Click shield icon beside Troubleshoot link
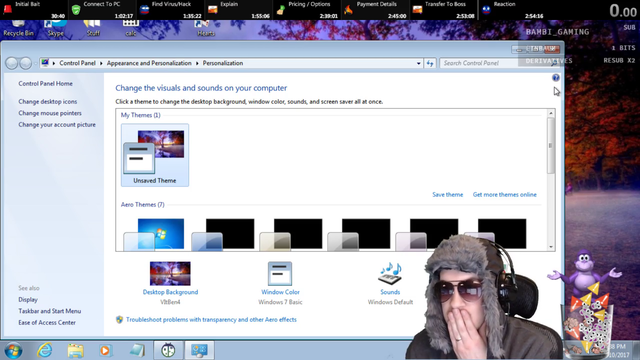This screenshot has width=640, height=360. click(119, 320)
